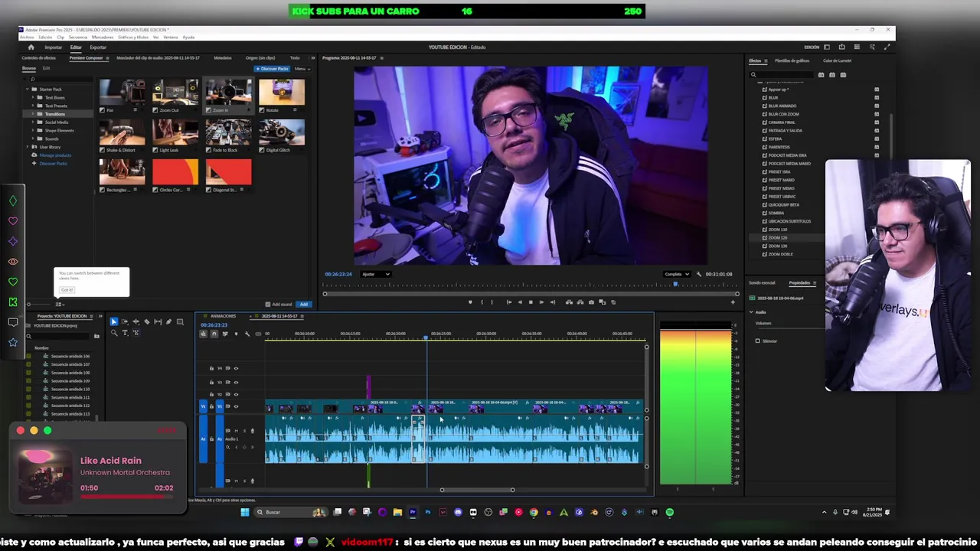
Task: Expand the Social Media folder
Action: [34, 122]
